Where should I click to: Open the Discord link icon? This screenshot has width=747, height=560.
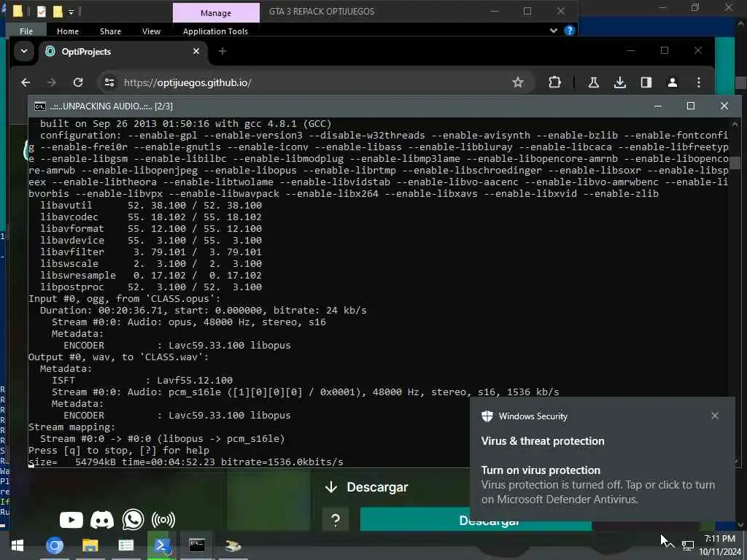pyautogui.click(x=102, y=519)
